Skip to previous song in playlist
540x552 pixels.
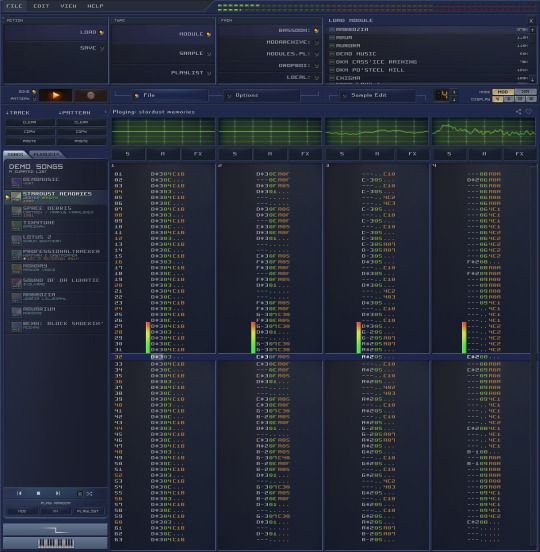point(19,493)
